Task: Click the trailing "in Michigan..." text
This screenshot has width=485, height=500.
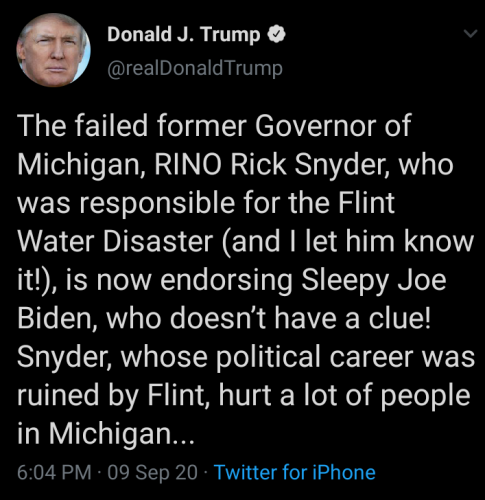Action: (106, 434)
